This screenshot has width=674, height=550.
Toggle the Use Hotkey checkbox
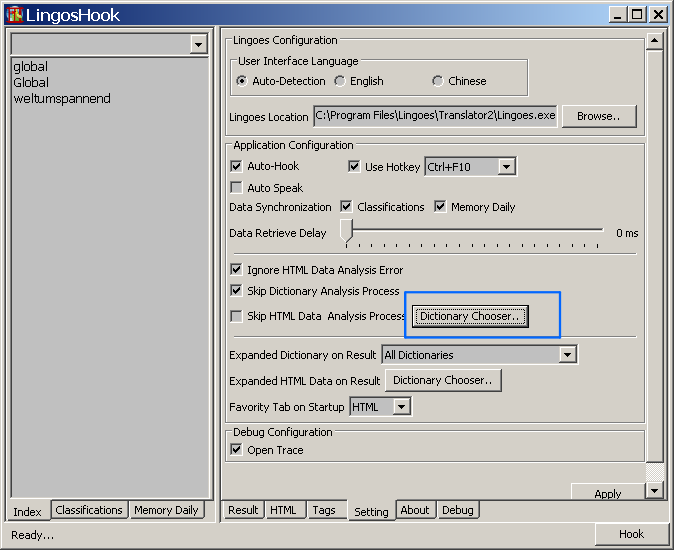tap(354, 166)
